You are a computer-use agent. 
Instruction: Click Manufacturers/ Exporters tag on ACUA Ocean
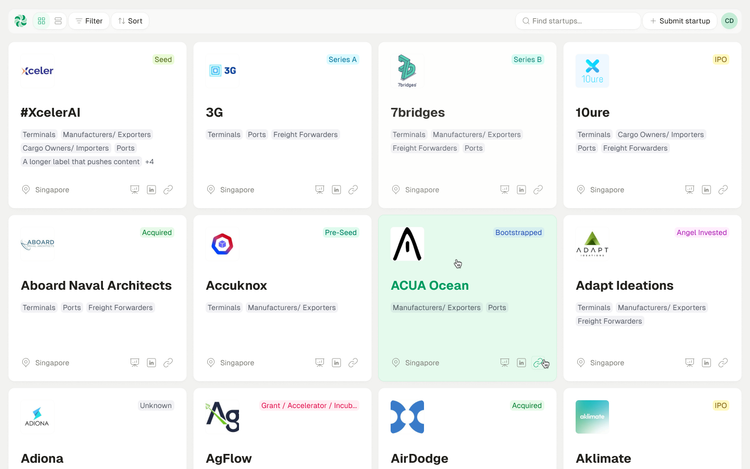(x=437, y=308)
